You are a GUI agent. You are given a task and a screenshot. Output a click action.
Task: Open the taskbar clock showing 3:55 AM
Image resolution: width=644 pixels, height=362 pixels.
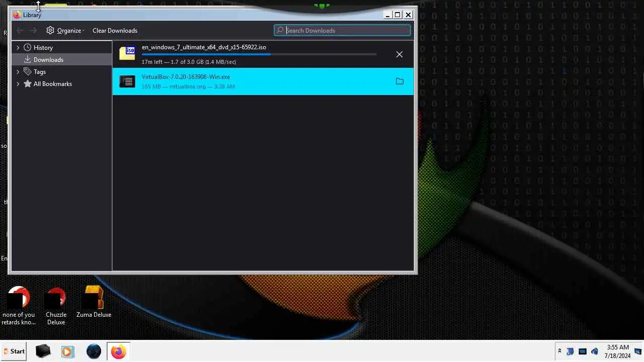(617, 351)
